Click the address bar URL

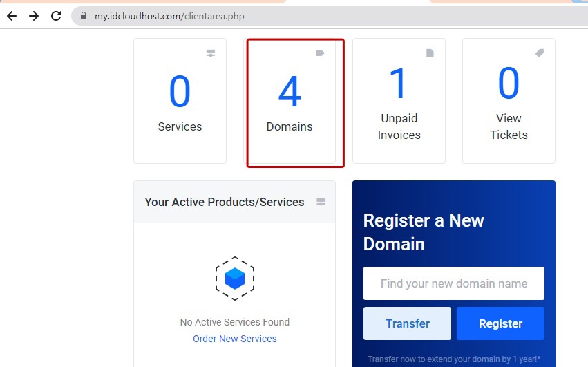tap(169, 16)
